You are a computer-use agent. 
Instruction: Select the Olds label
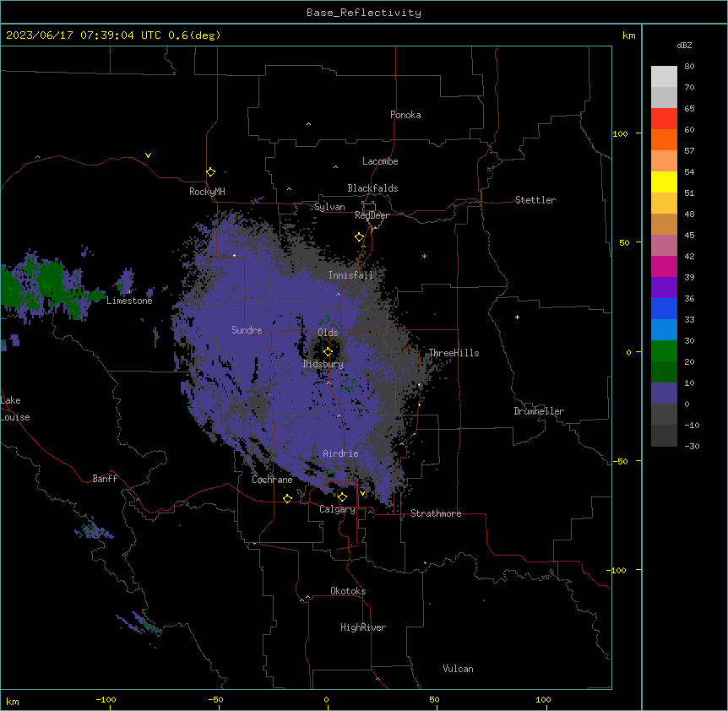coord(328,333)
